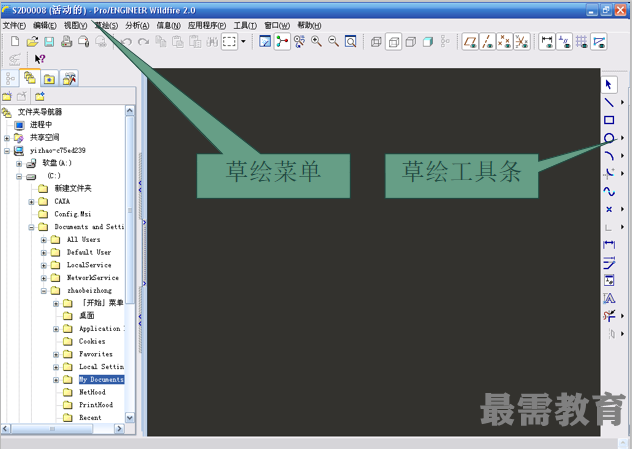Select the arrow Select tool in sketcher toolbar
Screen dimensions: 632x449
coord(609,85)
